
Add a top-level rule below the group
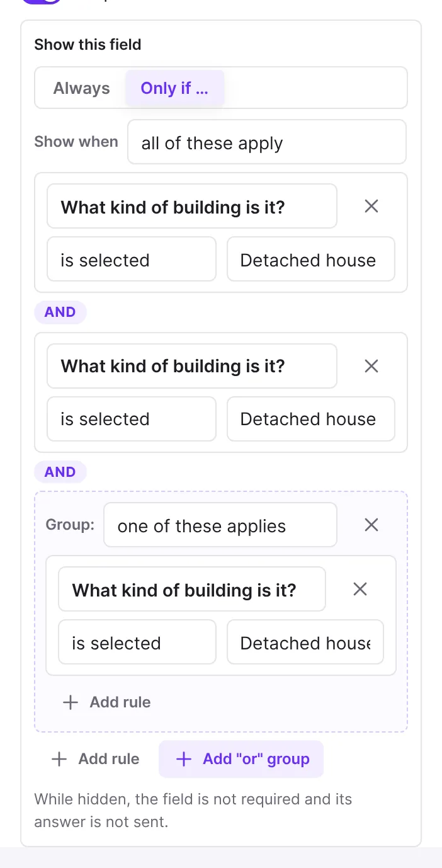pyautogui.click(x=96, y=759)
